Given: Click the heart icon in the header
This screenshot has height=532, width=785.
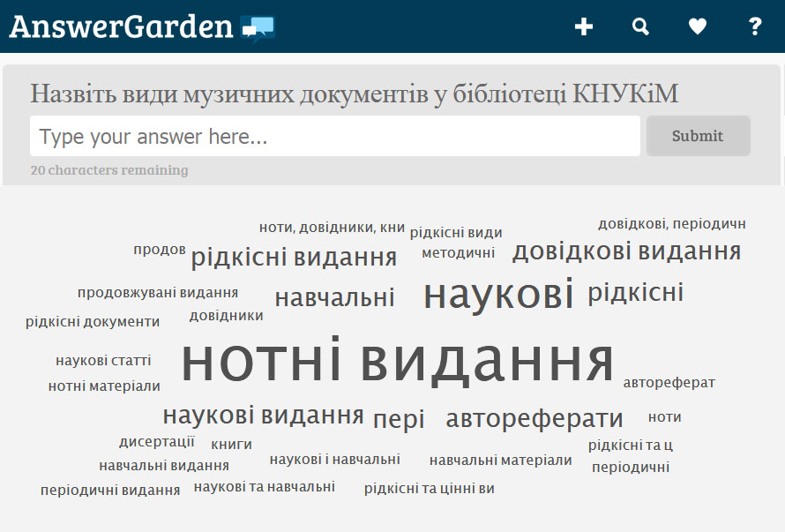Looking at the screenshot, I should pyautogui.click(x=698, y=26).
